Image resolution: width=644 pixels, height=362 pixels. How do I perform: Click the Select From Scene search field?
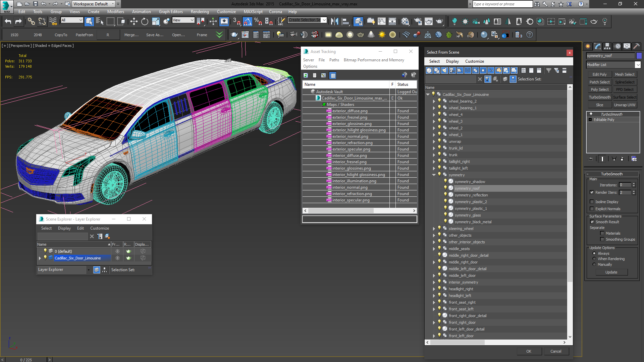pos(451,79)
